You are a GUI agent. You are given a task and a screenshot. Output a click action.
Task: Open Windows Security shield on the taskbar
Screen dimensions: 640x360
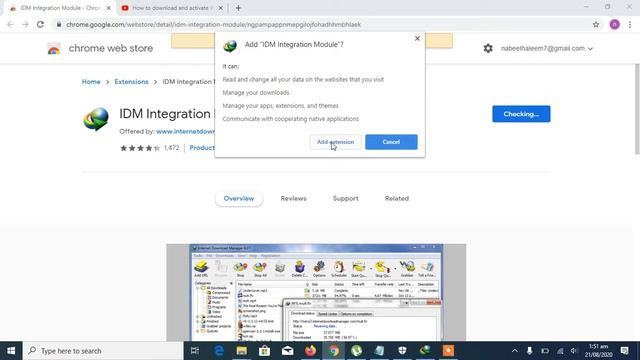pyautogui.click(x=402, y=351)
